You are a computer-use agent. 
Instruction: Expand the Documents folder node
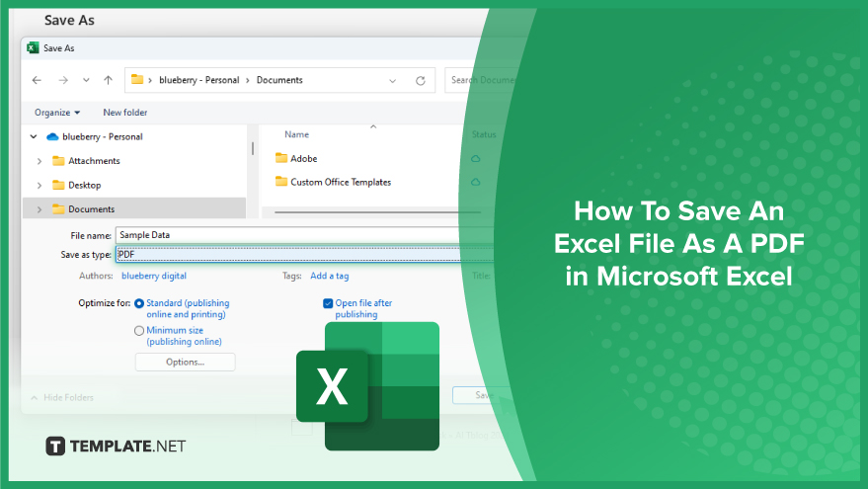pyautogui.click(x=39, y=209)
